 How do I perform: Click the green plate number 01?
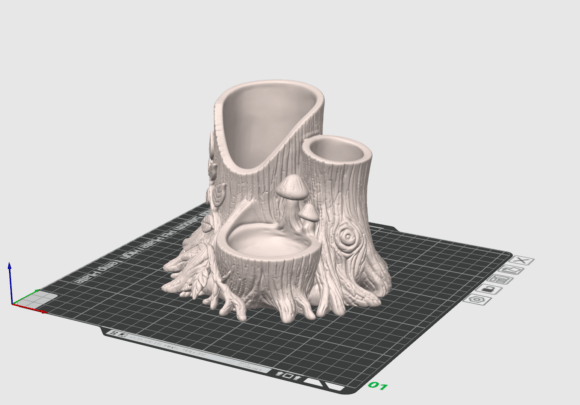[378, 386]
